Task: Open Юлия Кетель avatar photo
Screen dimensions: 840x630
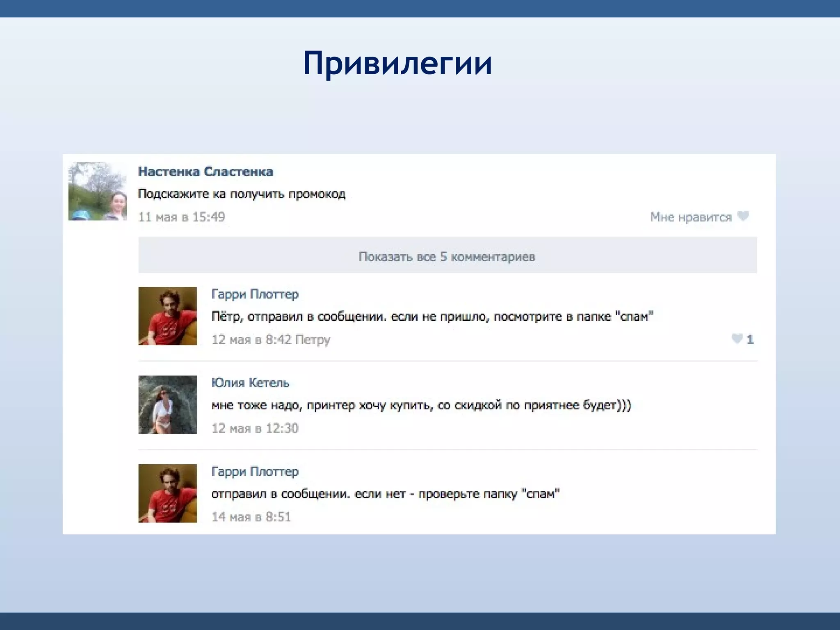Action: pos(167,404)
